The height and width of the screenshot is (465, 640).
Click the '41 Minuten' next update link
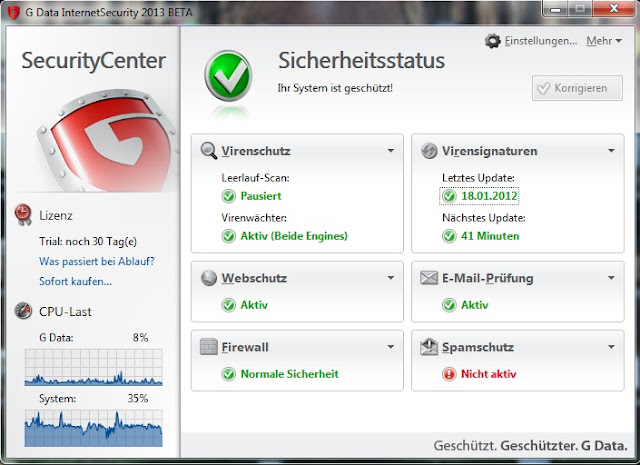[490, 236]
